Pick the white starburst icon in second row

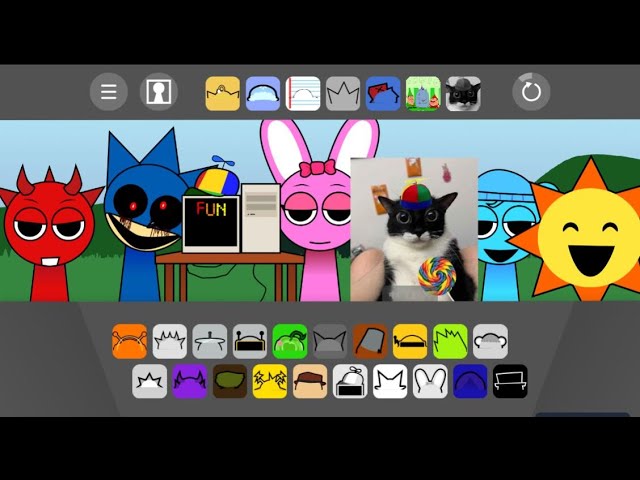tap(149, 381)
